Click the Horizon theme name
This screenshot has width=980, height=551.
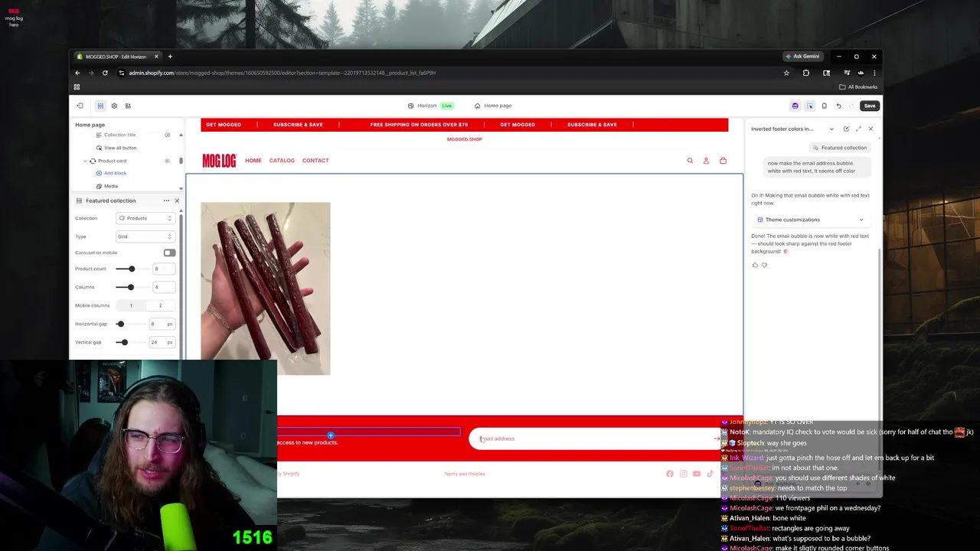[426, 106]
